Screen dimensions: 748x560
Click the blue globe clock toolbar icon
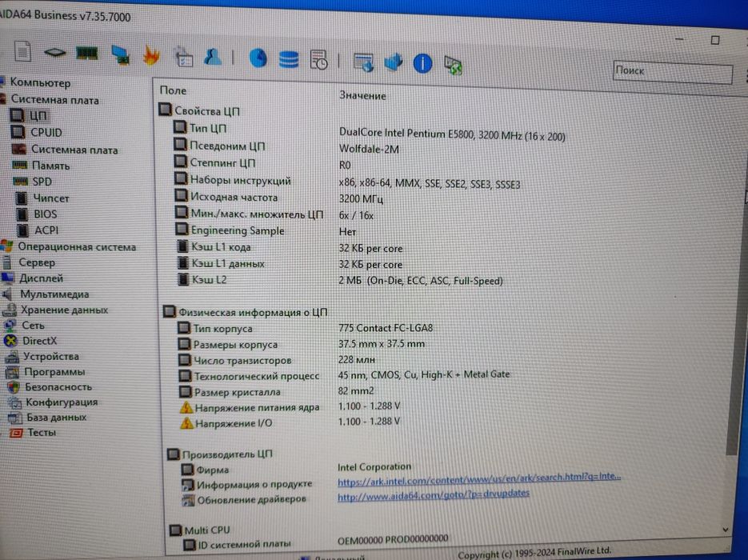[258, 58]
